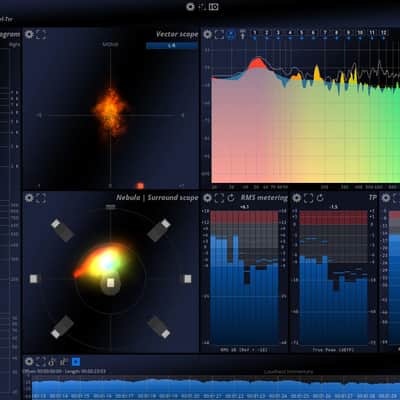Image resolution: width=400 pixels, height=400 pixels.
Task: Maximize the Vector scope panel
Action: [x=41, y=34]
